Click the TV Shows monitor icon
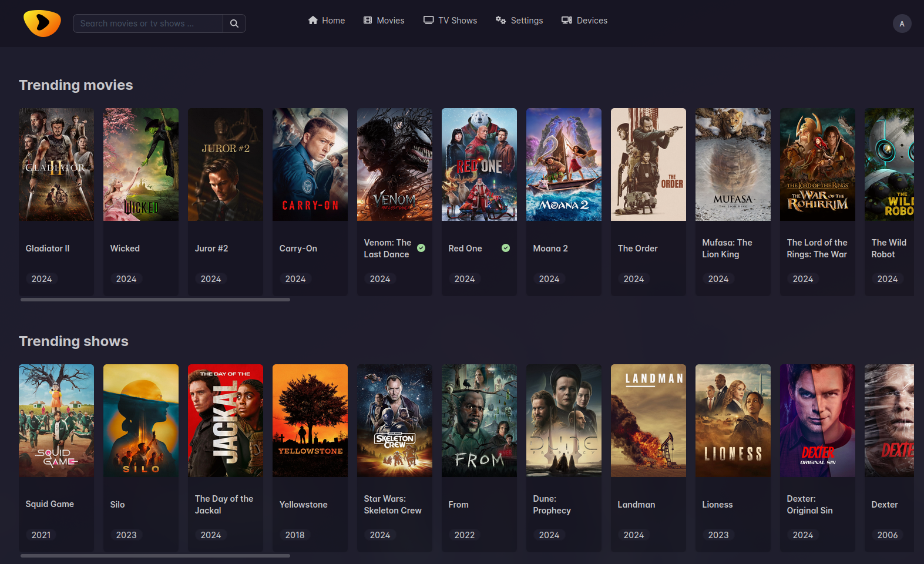This screenshot has width=924, height=564. (x=429, y=21)
